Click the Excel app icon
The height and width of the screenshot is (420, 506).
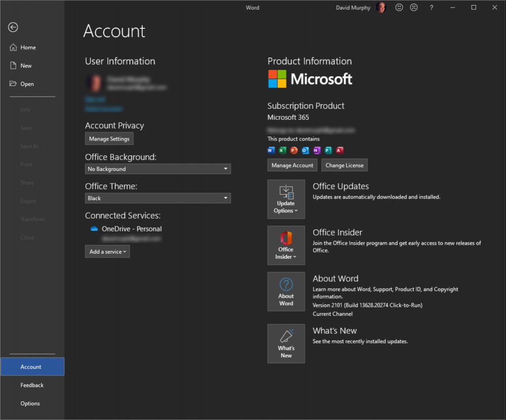[x=282, y=150]
